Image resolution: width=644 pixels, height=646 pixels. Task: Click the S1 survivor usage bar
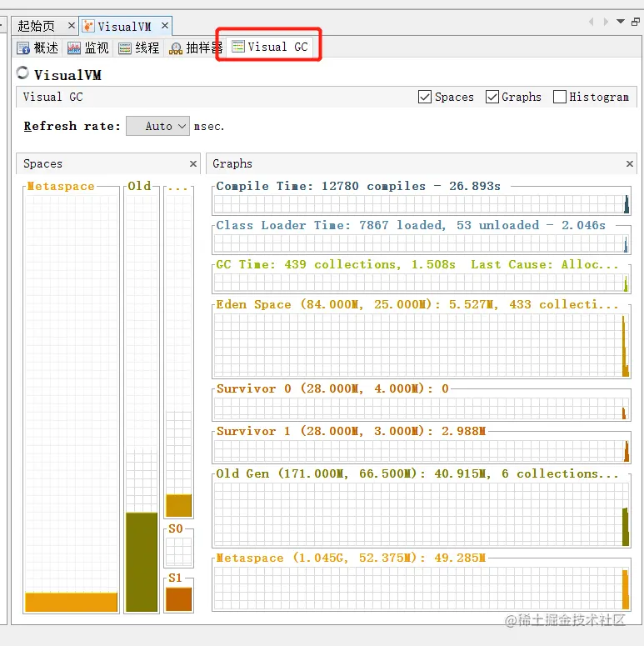(179, 599)
